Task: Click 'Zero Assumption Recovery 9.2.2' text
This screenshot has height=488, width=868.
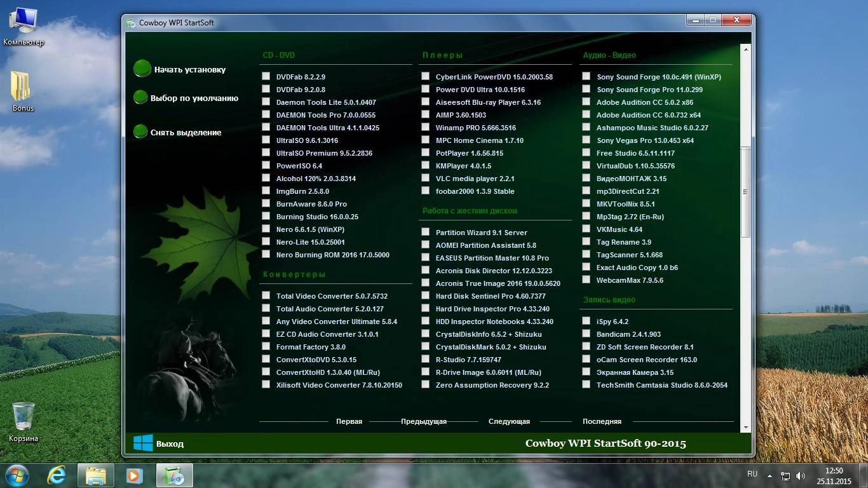Action: [x=492, y=385]
